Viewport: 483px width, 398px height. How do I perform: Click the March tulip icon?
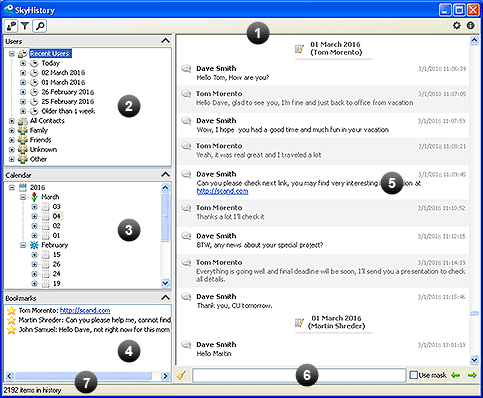[x=34, y=197]
